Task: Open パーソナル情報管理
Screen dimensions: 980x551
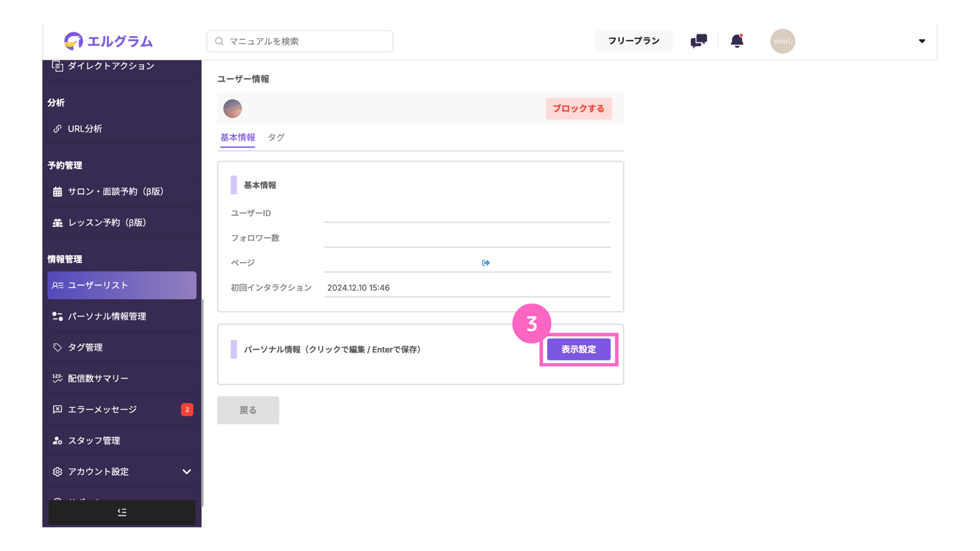Action: (x=122, y=316)
